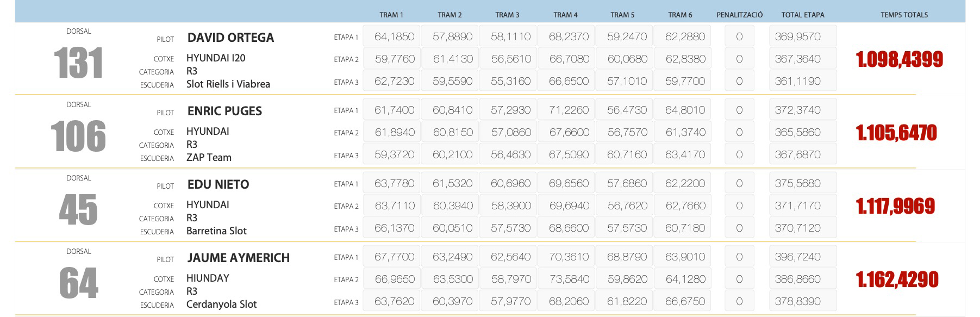Click Barretina Slot escuderia text

216,231
